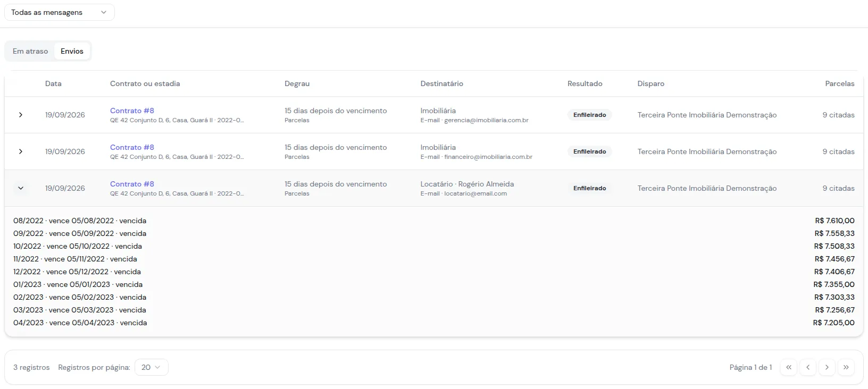Viewport: 868px width, 389px height.
Task: Expand the row for gerencia@imobiliaria.com.br
Action: tap(21, 115)
